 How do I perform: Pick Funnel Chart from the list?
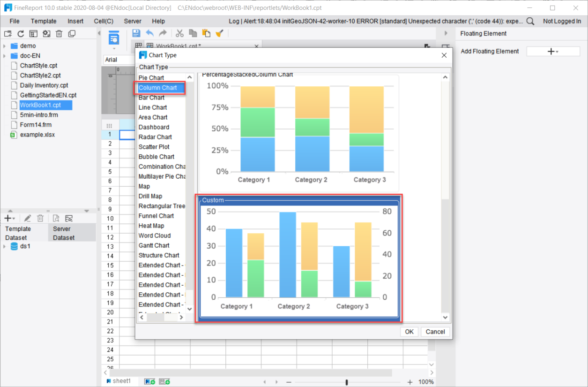pyautogui.click(x=156, y=216)
